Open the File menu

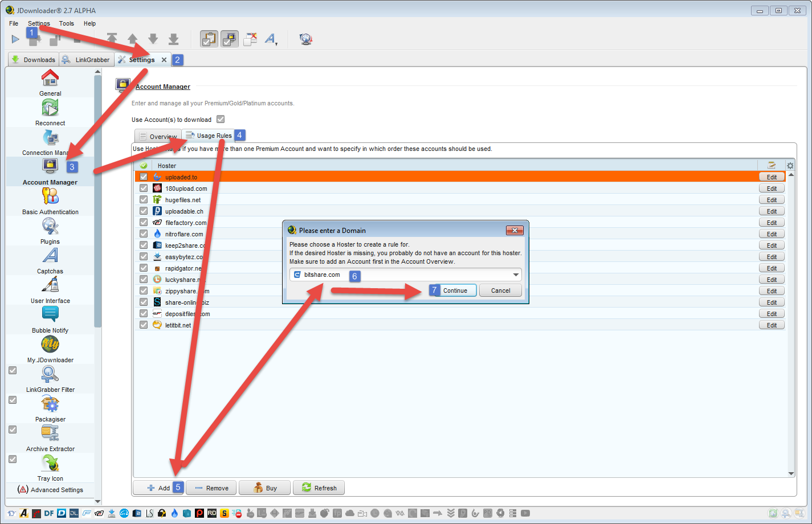14,23
